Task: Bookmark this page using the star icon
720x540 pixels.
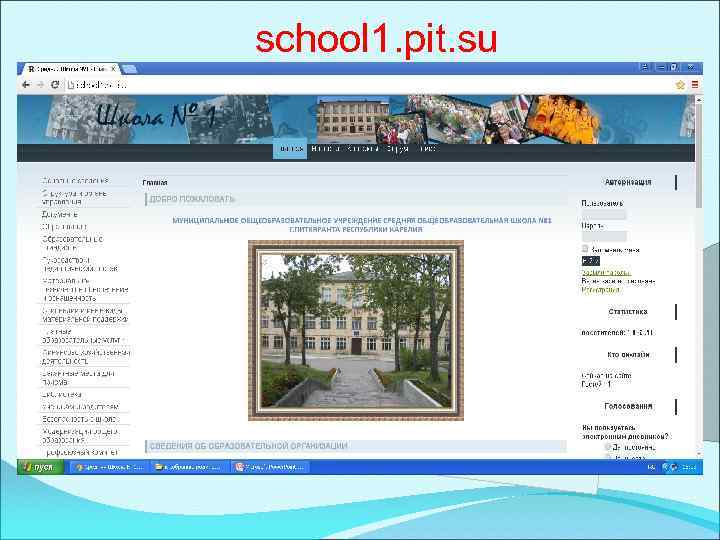Action: tap(680, 85)
